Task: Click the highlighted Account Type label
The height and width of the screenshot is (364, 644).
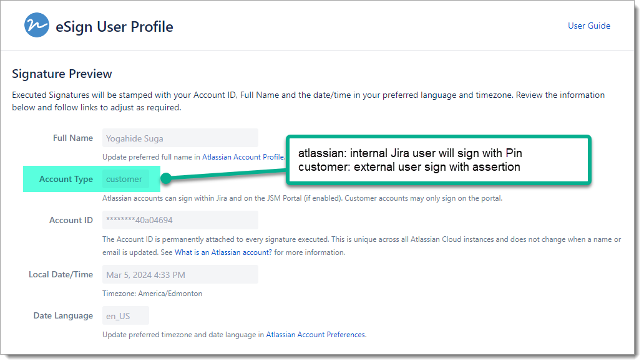Action: 66,179
